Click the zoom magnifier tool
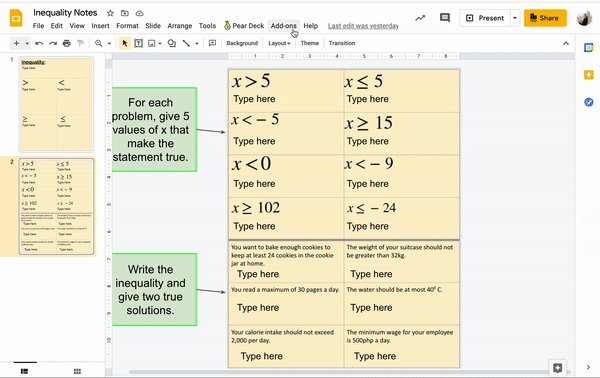The width and height of the screenshot is (600, 378). coord(99,43)
